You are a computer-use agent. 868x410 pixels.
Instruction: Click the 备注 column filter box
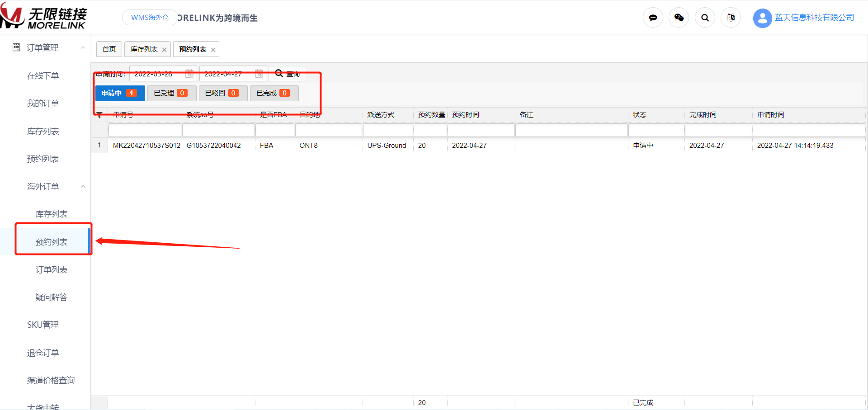click(x=571, y=130)
